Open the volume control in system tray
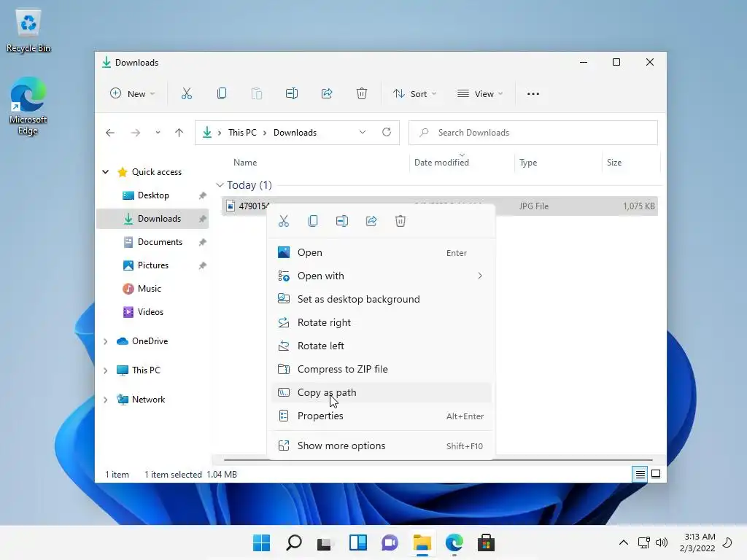Image resolution: width=747 pixels, height=560 pixels. [662, 542]
